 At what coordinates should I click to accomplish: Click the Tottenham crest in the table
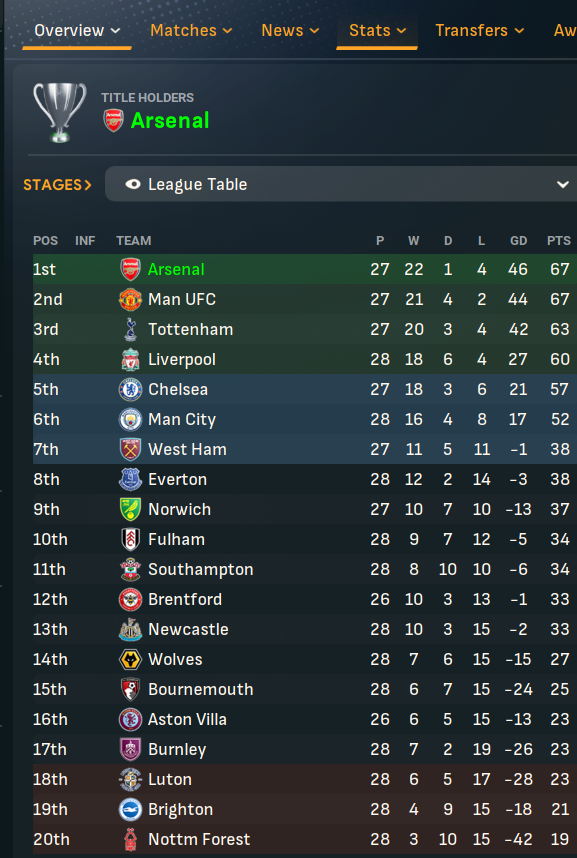[130, 329]
